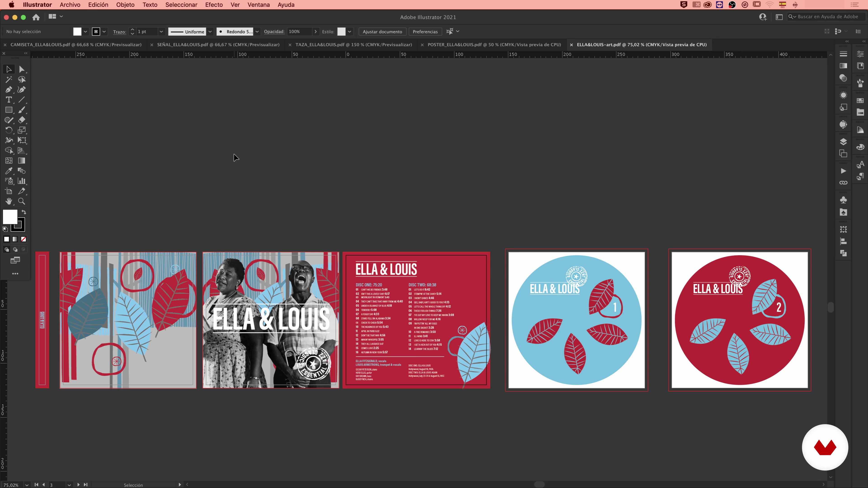Open the Brushes panel icon
Viewport: 868px width, 488px height.
click(x=860, y=83)
